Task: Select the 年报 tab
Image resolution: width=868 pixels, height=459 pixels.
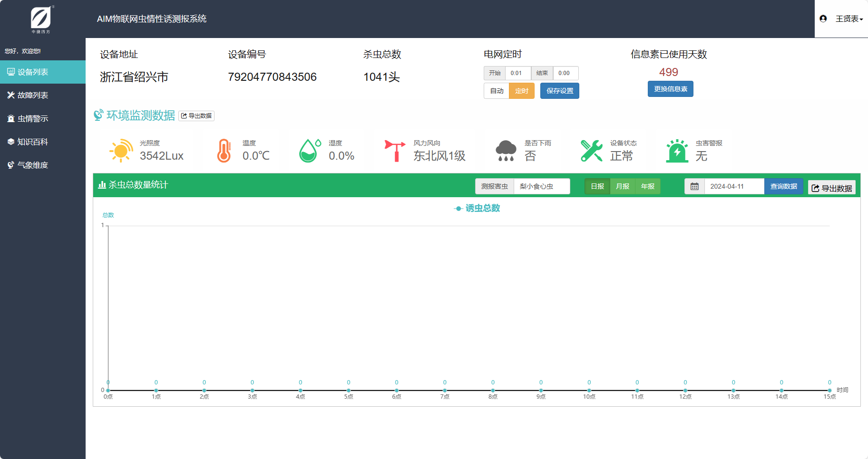Action: 648,186
